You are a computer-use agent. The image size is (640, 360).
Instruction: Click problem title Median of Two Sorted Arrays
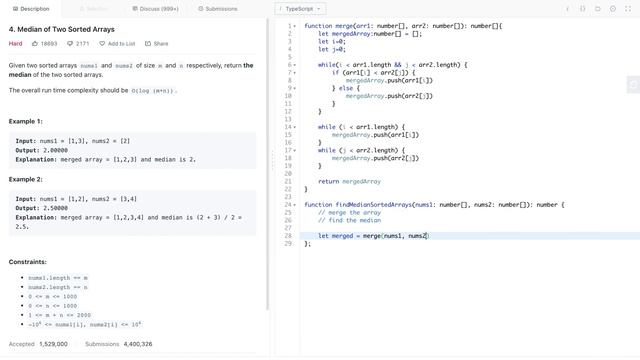[62, 29]
